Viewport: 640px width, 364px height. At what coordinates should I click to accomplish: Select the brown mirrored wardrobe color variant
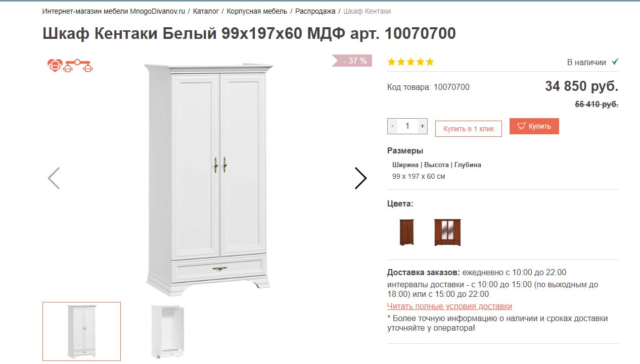(447, 232)
